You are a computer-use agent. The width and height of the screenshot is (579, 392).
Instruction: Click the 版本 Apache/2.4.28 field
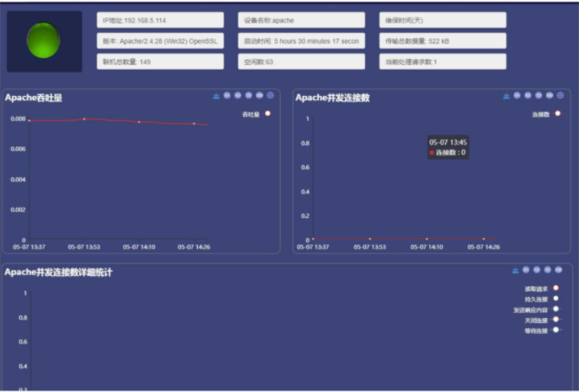tap(160, 41)
